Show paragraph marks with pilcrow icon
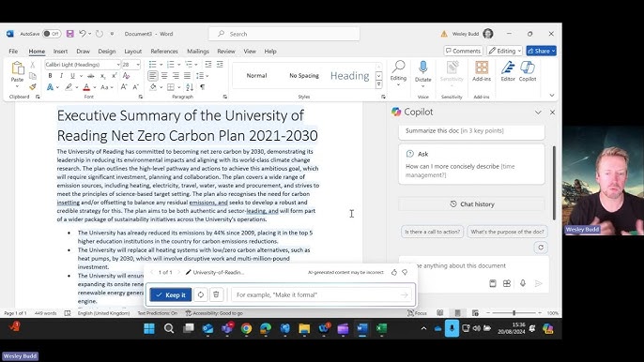Screen dimensions: 644x362 click(203, 87)
